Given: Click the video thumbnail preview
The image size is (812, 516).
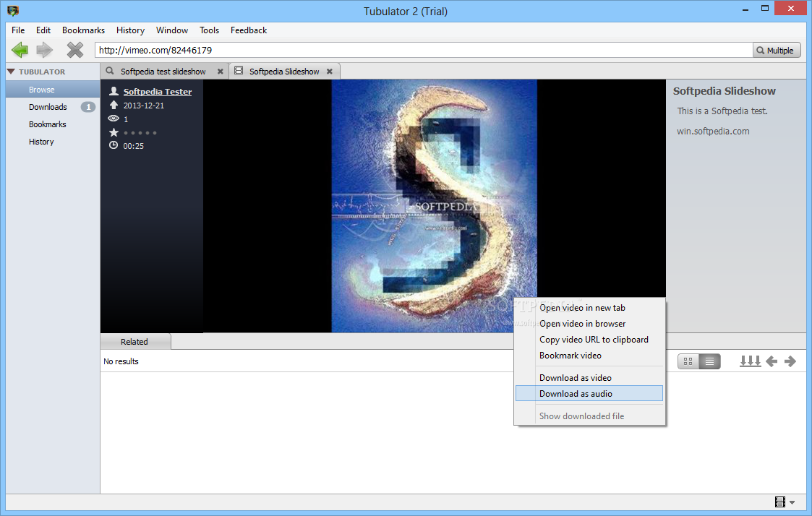Looking at the screenshot, I should click(x=434, y=206).
